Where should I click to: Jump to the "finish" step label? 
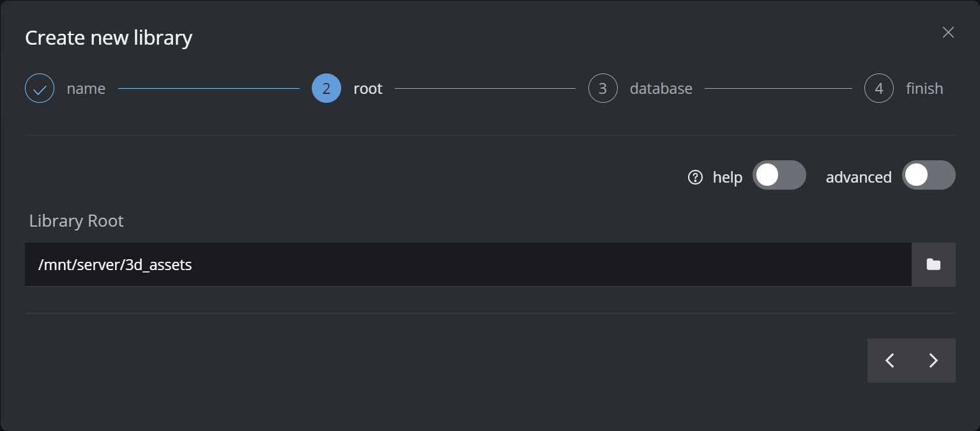pos(924,89)
